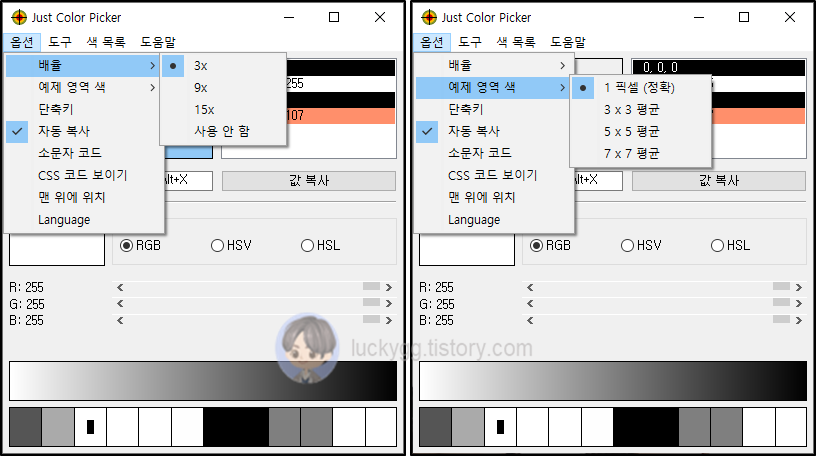Click G slider right arrow in right window

click(x=799, y=303)
